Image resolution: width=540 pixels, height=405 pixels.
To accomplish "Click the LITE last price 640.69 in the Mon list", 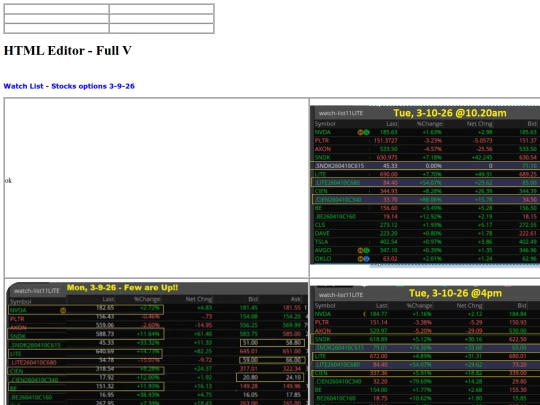I will [x=105, y=352].
